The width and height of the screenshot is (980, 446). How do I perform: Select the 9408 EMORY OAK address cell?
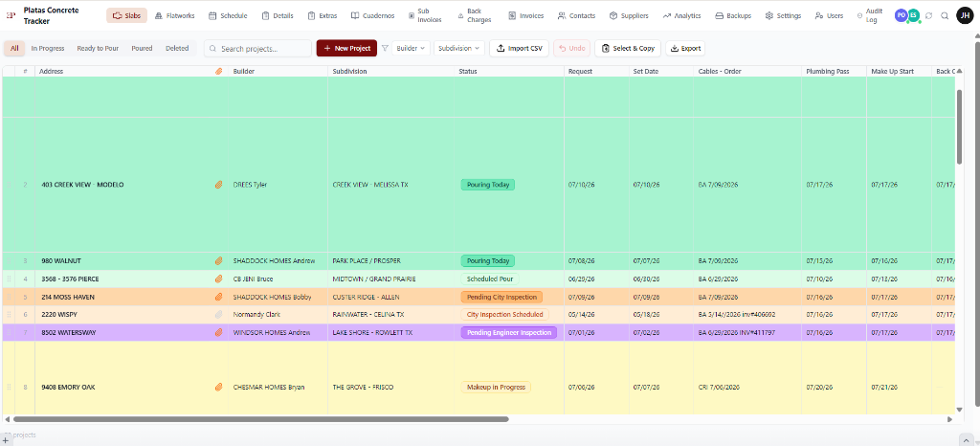pyautogui.click(x=131, y=388)
